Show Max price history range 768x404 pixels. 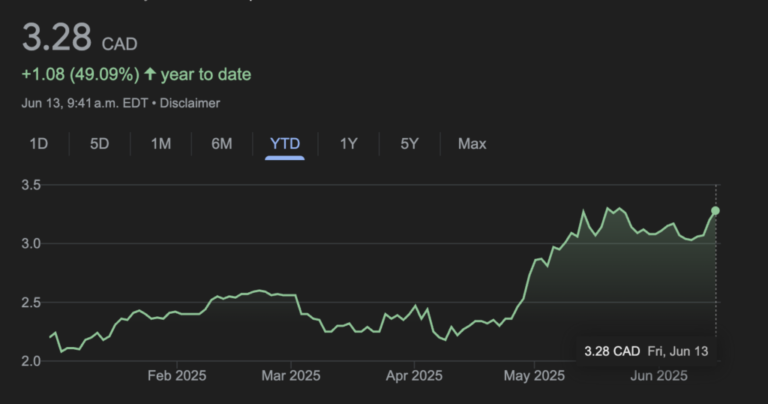pos(472,143)
